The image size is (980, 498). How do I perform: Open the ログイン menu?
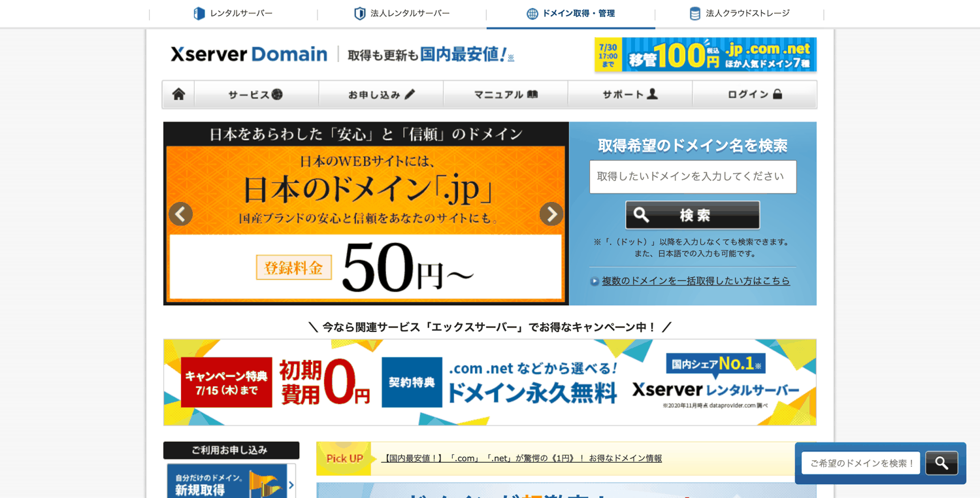point(755,95)
